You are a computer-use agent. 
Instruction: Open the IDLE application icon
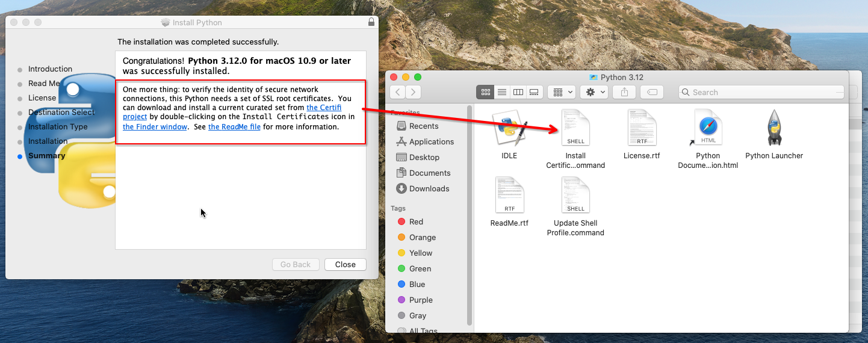point(509,129)
